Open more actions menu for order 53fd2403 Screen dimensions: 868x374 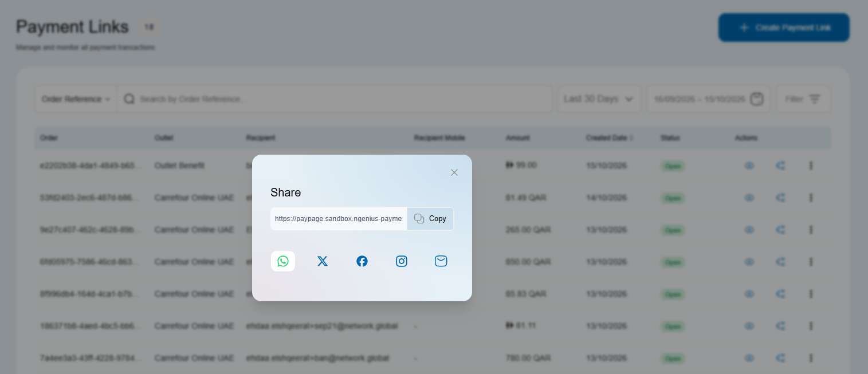(x=811, y=198)
